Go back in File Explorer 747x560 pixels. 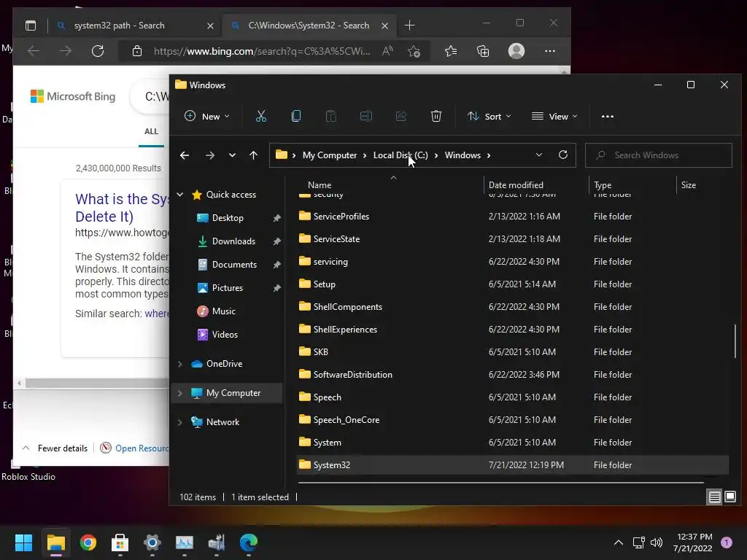185,155
